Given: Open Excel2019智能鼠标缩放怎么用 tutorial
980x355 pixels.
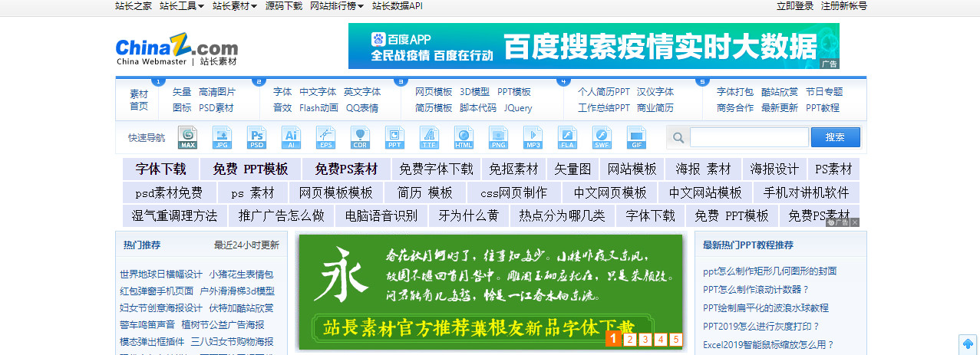Looking at the screenshot, I should tap(768, 345).
